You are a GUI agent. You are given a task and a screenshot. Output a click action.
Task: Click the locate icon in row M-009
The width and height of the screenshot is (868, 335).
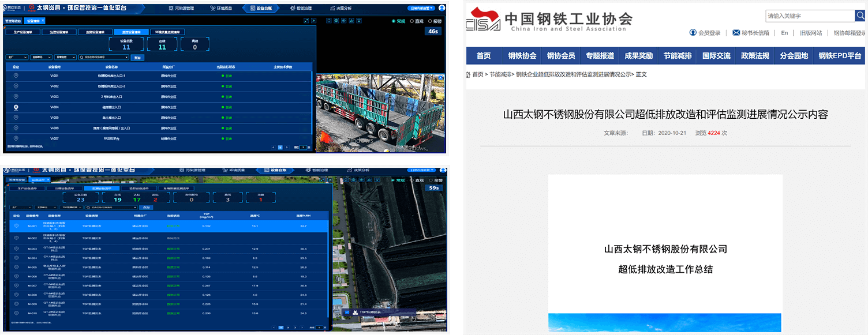pyautogui.click(x=16, y=304)
